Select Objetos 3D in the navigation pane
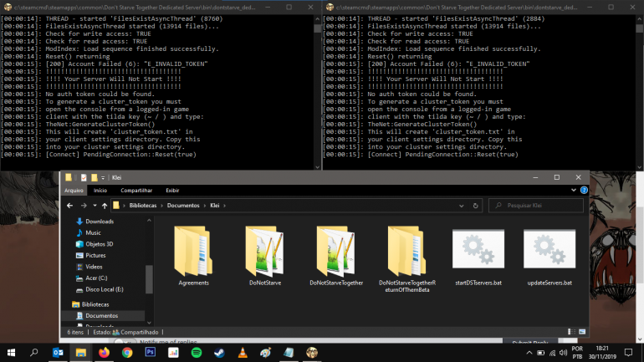644x362 pixels. click(x=99, y=244)
